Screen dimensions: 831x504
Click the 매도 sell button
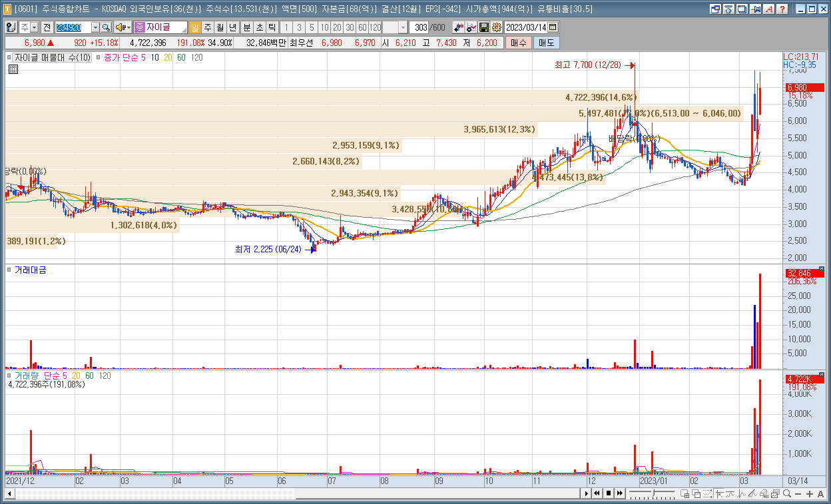(546, 43)
